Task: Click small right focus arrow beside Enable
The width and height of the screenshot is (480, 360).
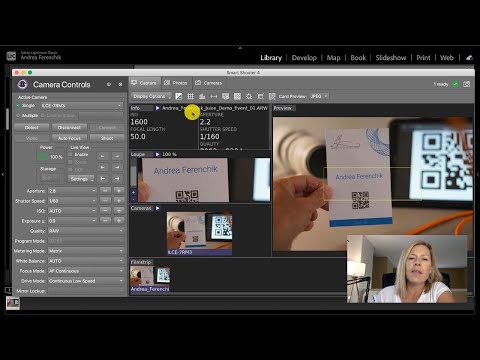Action: (117, 156)
